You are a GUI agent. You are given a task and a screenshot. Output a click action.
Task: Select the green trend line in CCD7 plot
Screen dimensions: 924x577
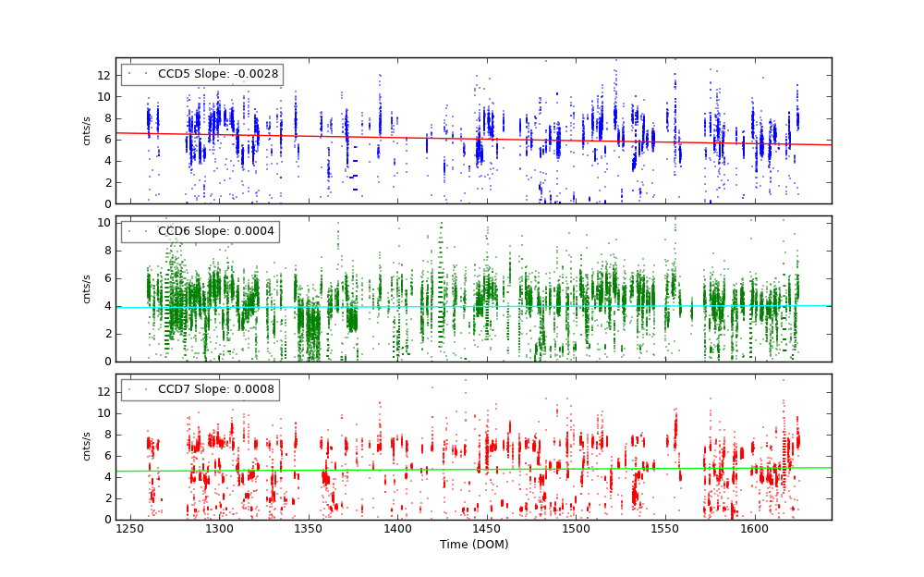(647, 469)
